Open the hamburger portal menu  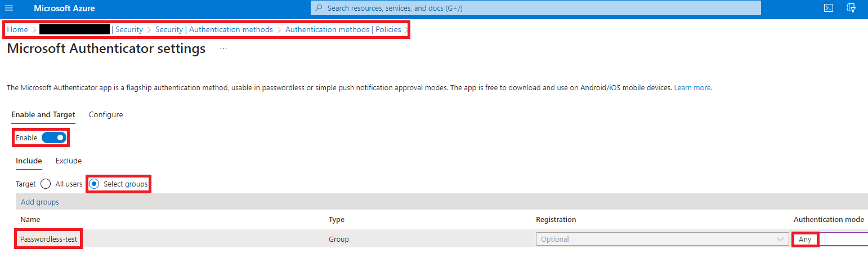pyautogui.click(x=8, y=8)
